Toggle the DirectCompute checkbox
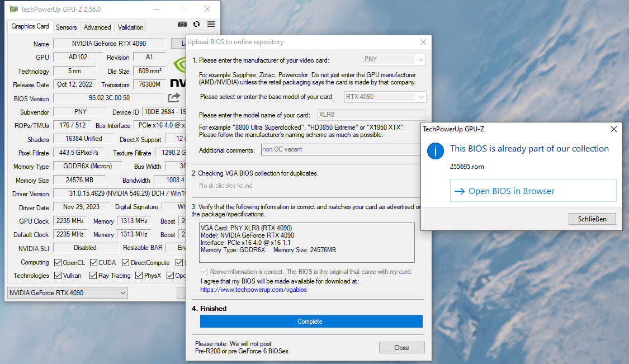The image size is (629, 364). coord(126,262)
